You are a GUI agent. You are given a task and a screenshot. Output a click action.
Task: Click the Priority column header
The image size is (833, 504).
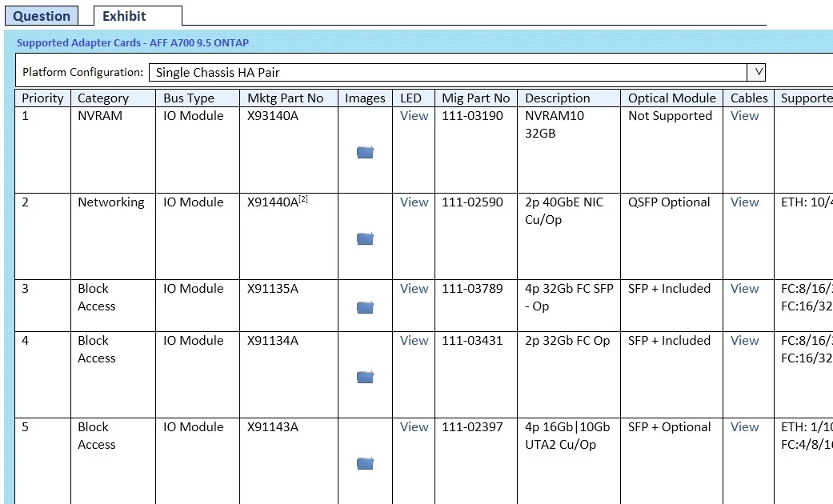coord(42,98)
